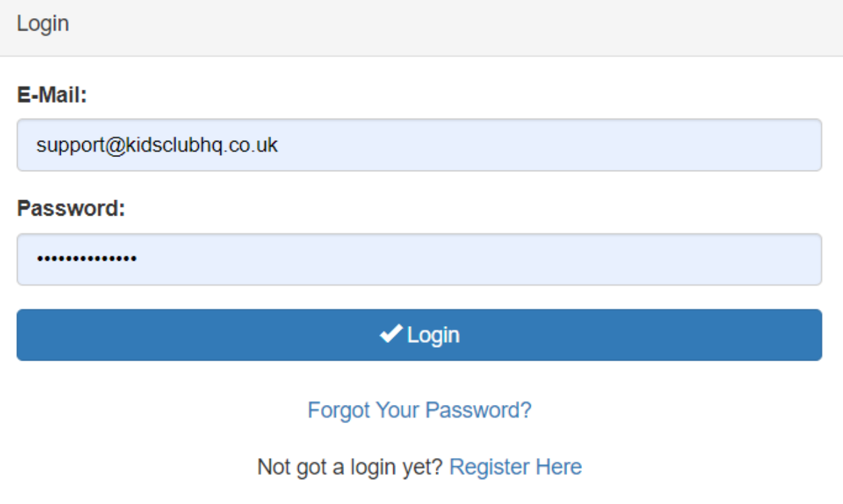
Task: Submit the form with the blue Login button
Action: [x=419, y=335]
